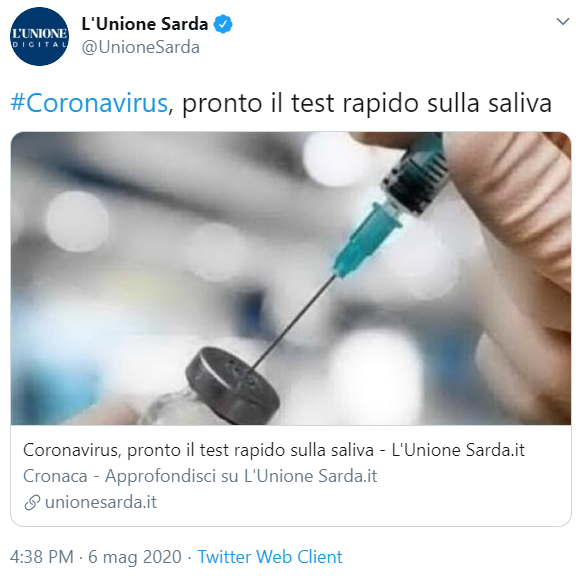This screenshot has width=580, height=576.
Task: Open the @UnioneSarda handle
Action: 141,48
